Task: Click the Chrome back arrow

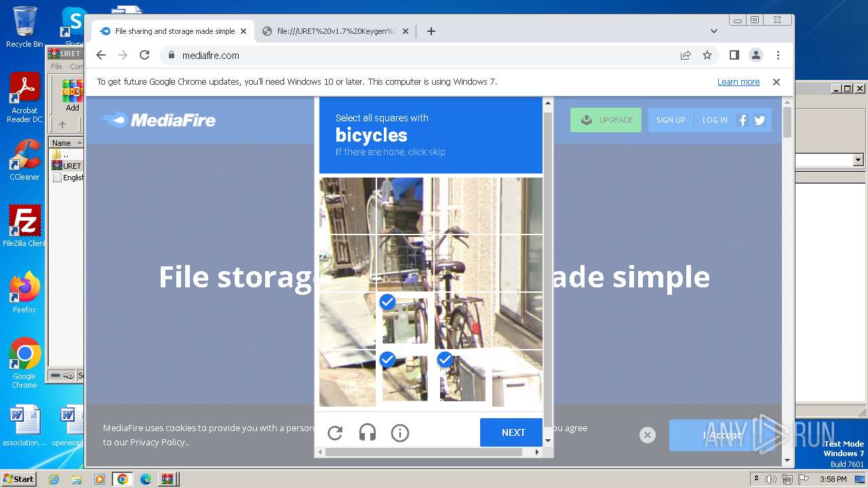Action: click(101, 56)
